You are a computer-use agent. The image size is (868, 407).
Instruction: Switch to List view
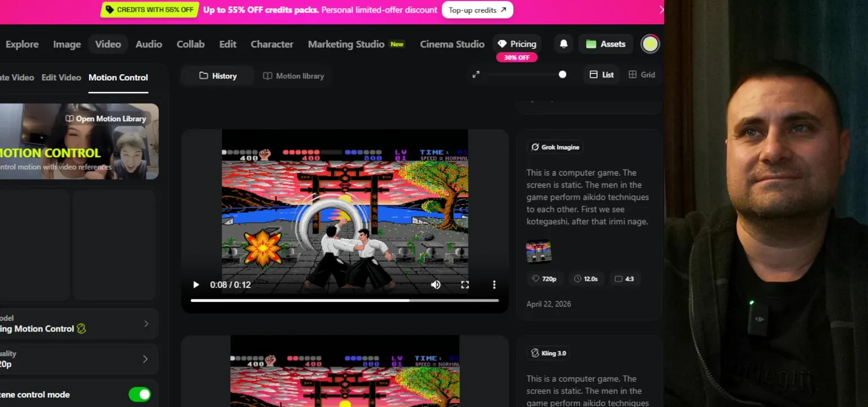pos(601,75)
